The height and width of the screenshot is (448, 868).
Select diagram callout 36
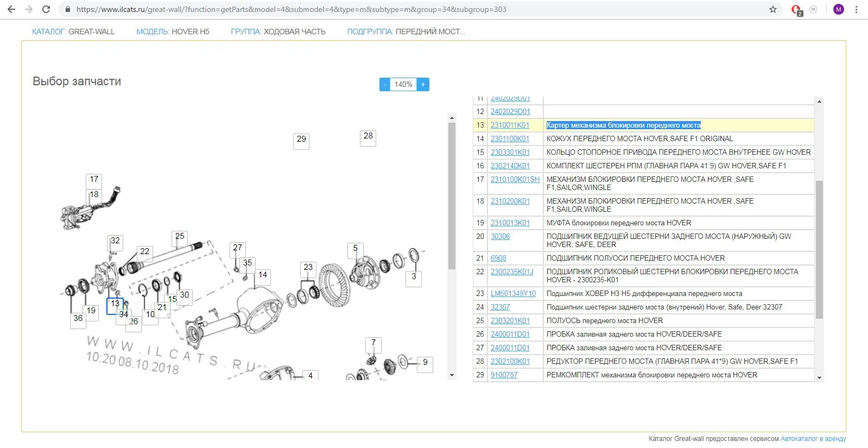click(x=78, y=320)
